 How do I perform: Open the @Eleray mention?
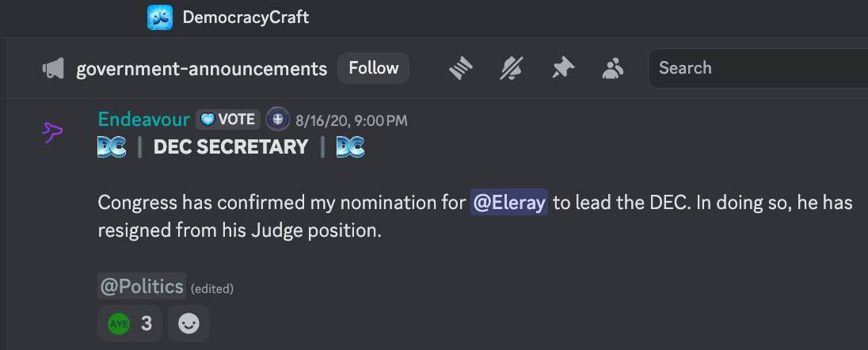[509, 202]
